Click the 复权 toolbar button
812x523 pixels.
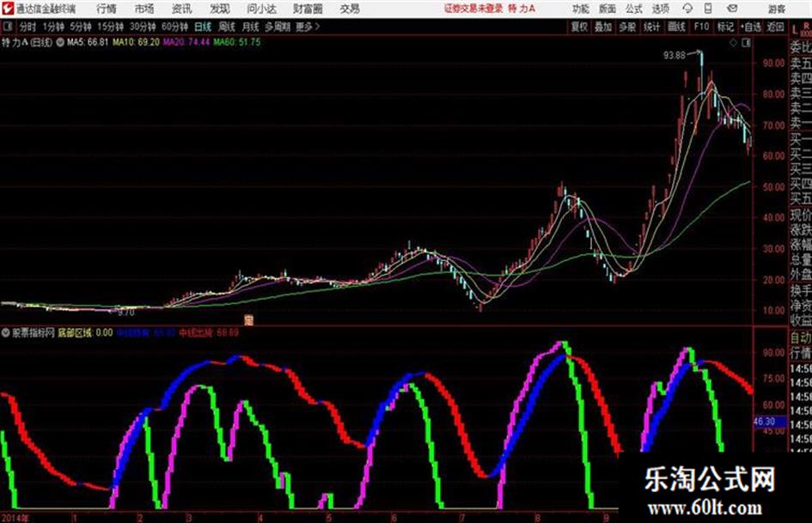point(579,27)
